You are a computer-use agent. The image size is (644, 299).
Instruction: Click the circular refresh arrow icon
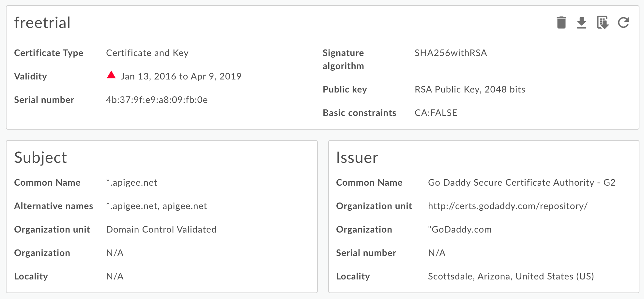point(623,23)
